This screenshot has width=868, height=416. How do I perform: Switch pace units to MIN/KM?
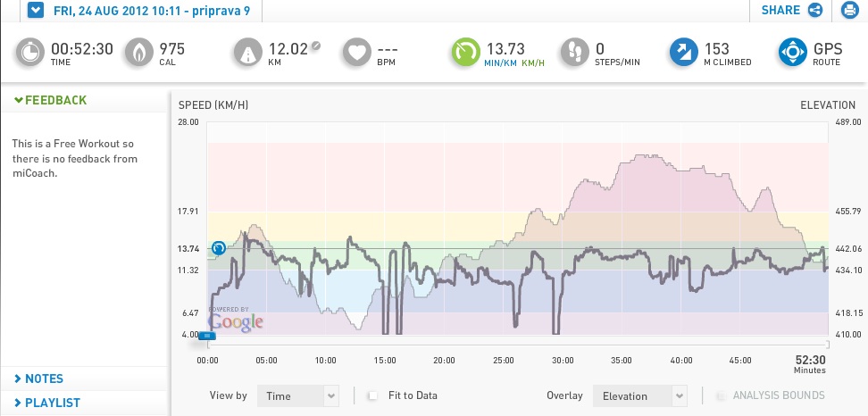coord(500,63)
